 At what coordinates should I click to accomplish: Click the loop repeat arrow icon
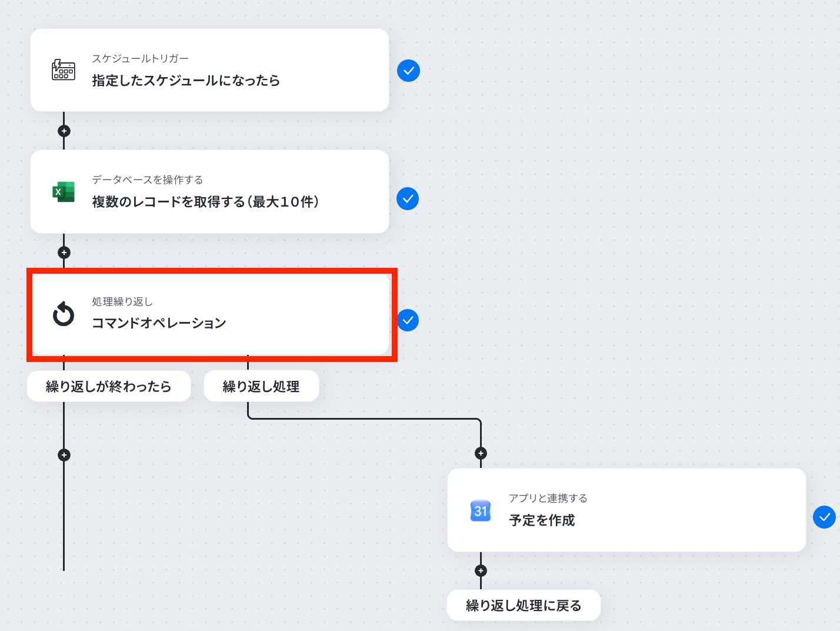pos(64,314)
